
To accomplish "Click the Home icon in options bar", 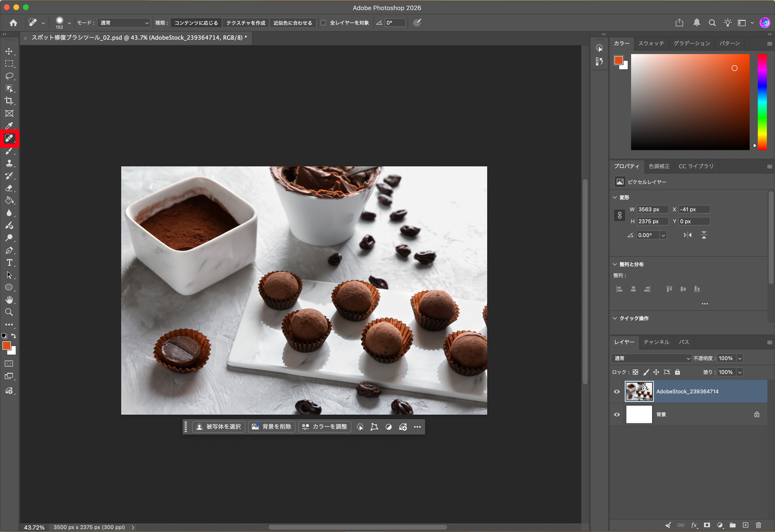I will point(13,23).
